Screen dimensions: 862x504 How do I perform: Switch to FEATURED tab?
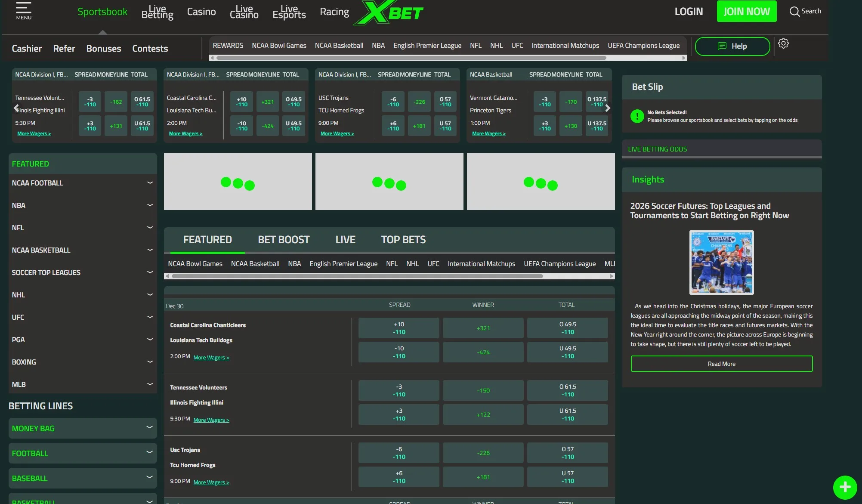pyautogui.click(x=207, y=240)
